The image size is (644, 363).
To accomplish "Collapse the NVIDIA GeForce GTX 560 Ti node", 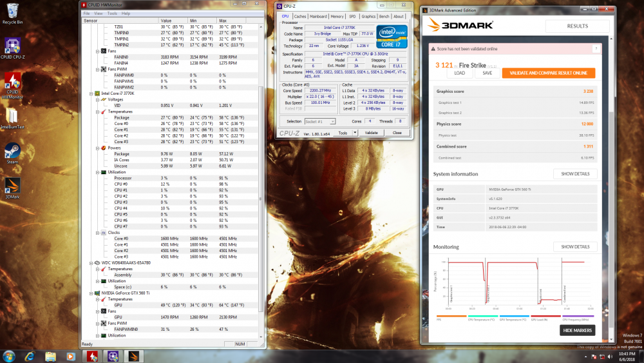I will (91, 293).
